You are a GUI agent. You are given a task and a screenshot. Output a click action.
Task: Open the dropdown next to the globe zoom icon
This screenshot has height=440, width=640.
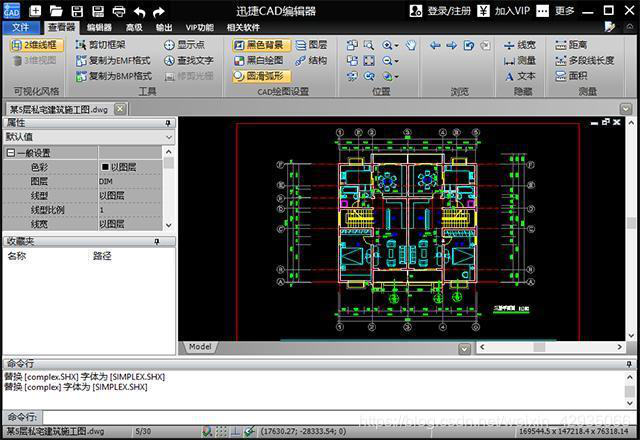pyautogui.click(x=397, y=77)
